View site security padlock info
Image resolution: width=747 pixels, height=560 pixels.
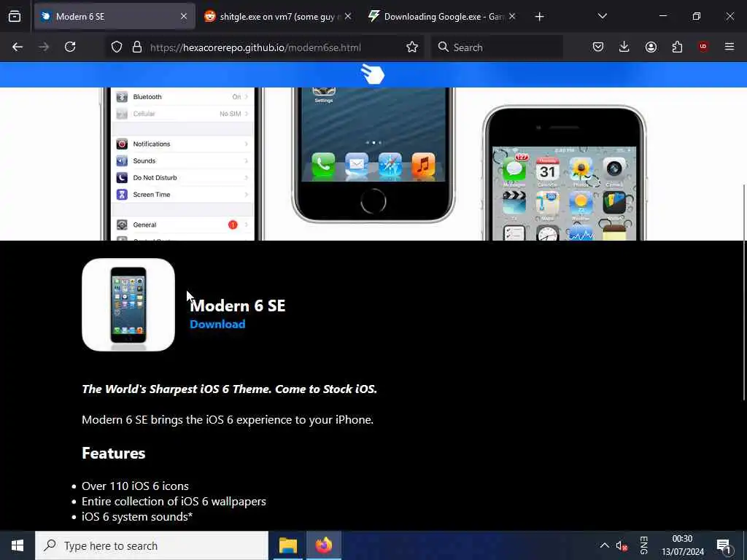[137, 47]
